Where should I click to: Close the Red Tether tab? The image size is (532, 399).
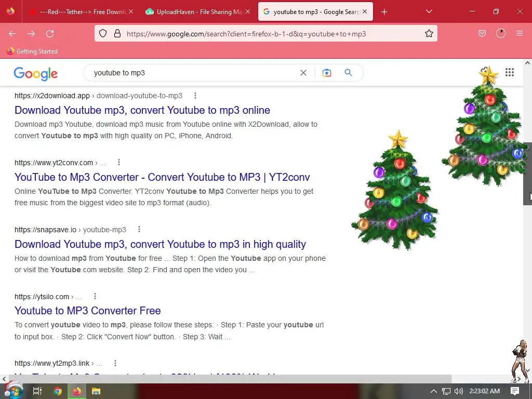pos(131,12)
